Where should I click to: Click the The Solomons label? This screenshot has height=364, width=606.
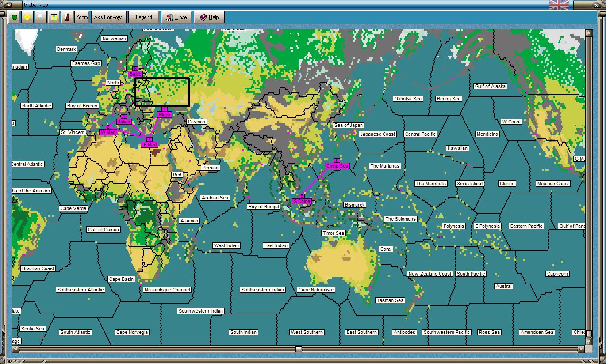click(x=400, y=219)
